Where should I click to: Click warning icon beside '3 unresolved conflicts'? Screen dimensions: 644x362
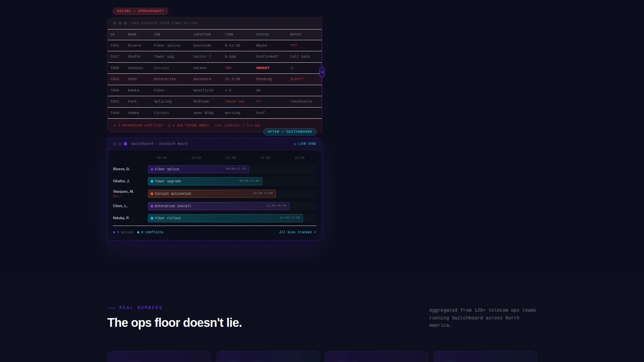115,125
